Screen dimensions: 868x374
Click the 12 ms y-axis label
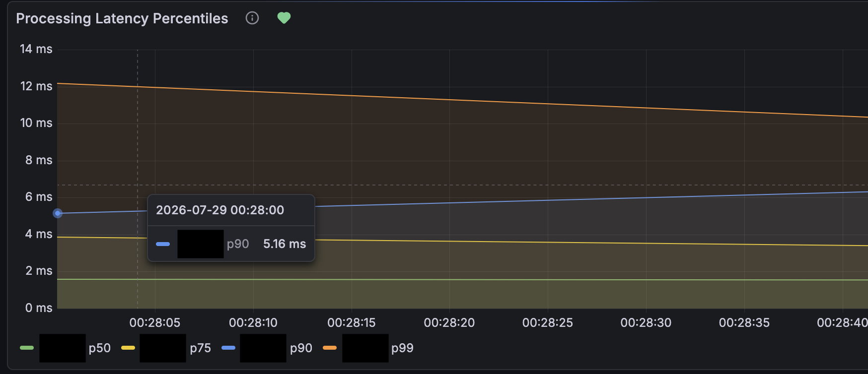[36, 86]
